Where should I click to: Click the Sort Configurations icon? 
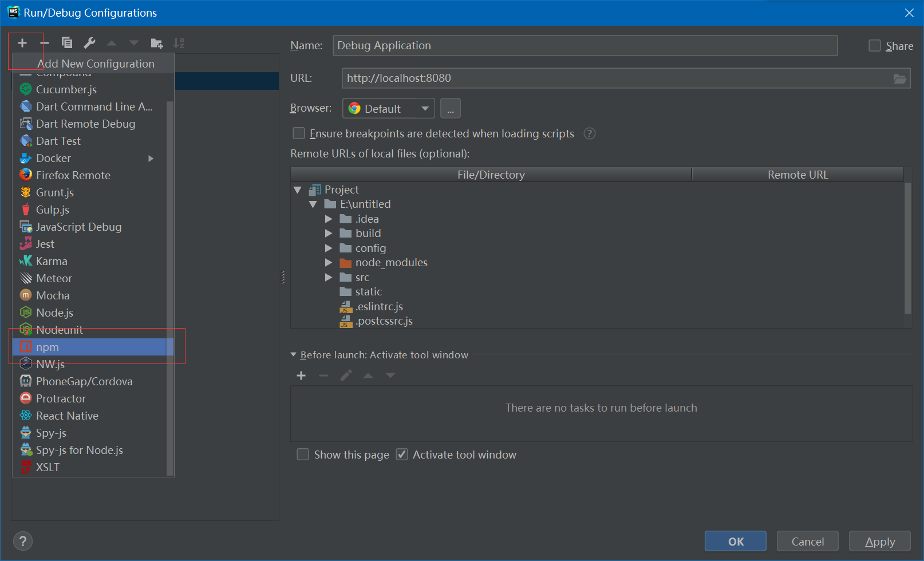click(x=179, y=43)
